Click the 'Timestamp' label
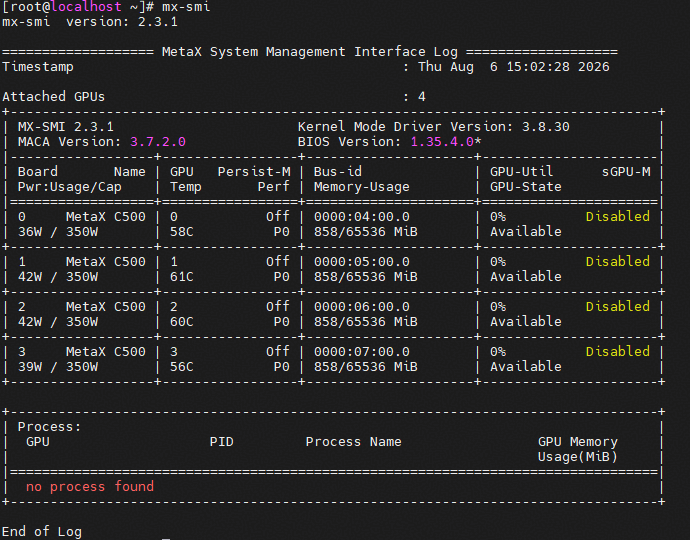The height and width of the screenshot is (540, 690). (38, 67)
